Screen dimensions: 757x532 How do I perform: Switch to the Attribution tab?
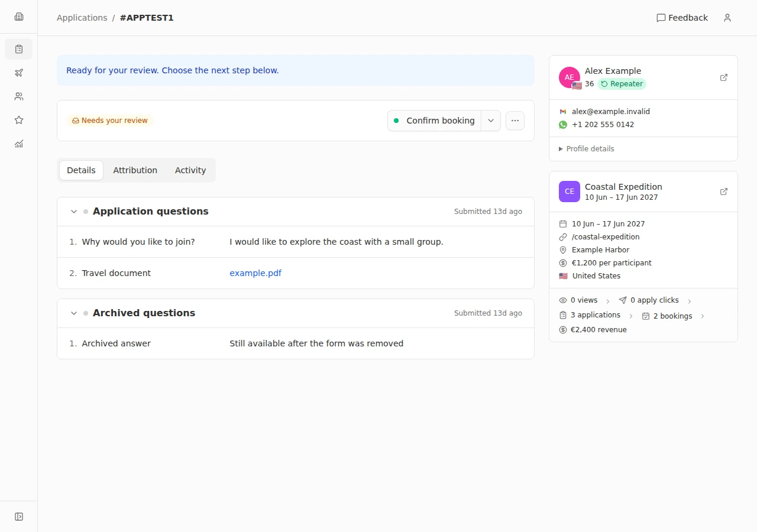tap(135, 170)
